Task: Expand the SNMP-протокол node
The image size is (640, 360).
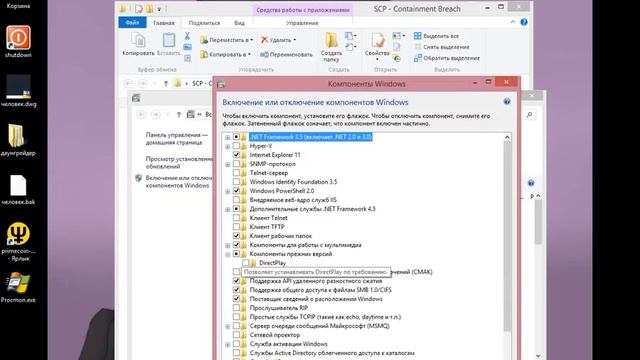Action: (228, 164)
